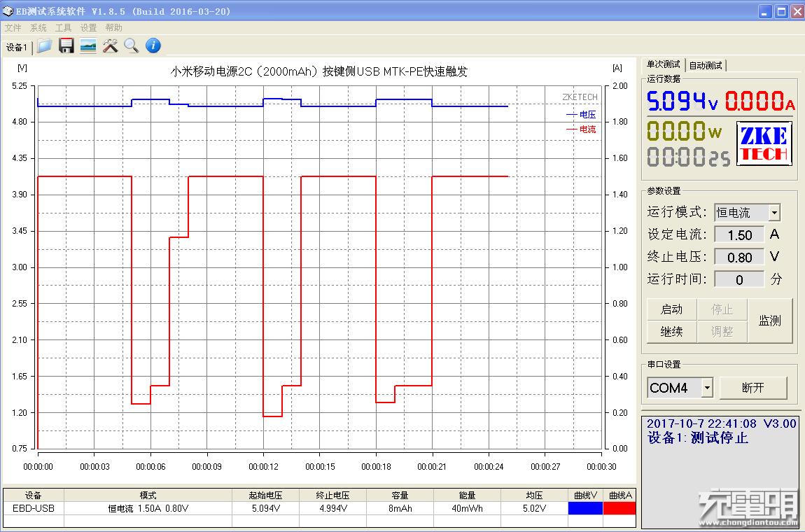The width and height of the screenshot is (805, 532).
Task: Open the COM4 serial port dropdown
Action: tap(706, 387)
